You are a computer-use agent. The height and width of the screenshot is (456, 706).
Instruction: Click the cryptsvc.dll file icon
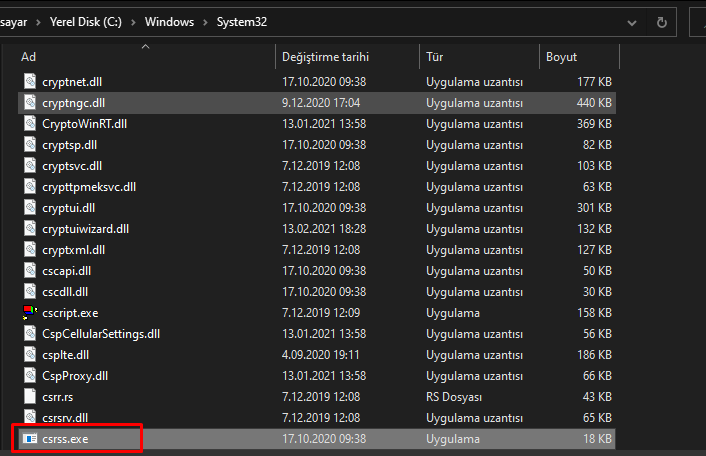30,166
